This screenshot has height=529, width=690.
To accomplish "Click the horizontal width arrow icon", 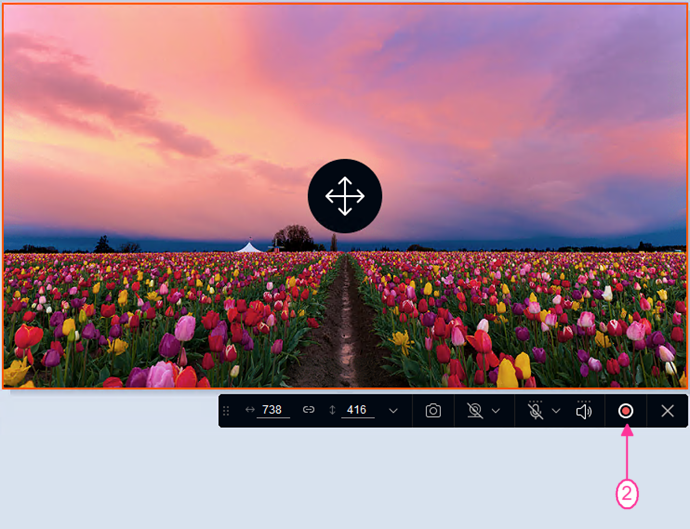I will (250, 410).
